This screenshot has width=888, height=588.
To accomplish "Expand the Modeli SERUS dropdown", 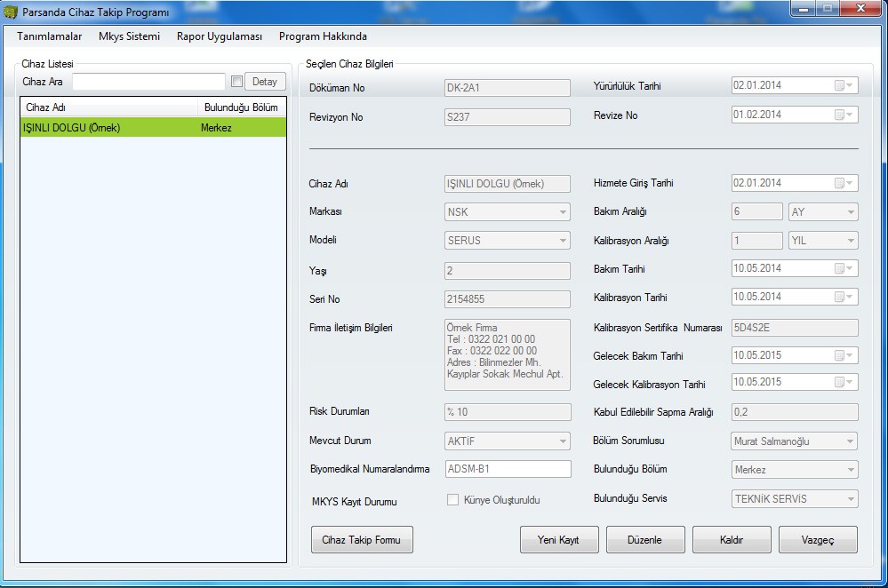I will (x=563, y=241).
